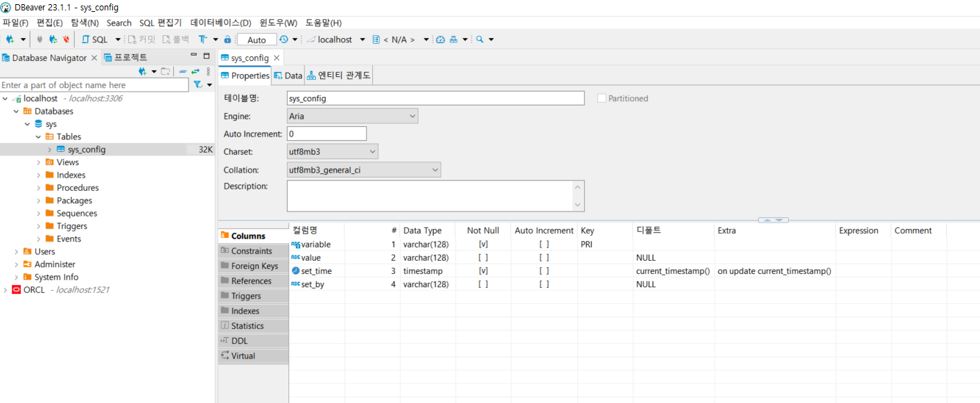Click the object name filter input
The height and width of the screenshot is (403, 980).
coord(94,84)
